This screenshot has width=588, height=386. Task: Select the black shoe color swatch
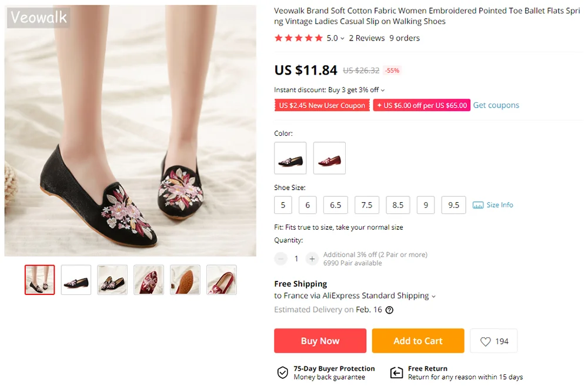pyautogui.click(x=290, y=158)
